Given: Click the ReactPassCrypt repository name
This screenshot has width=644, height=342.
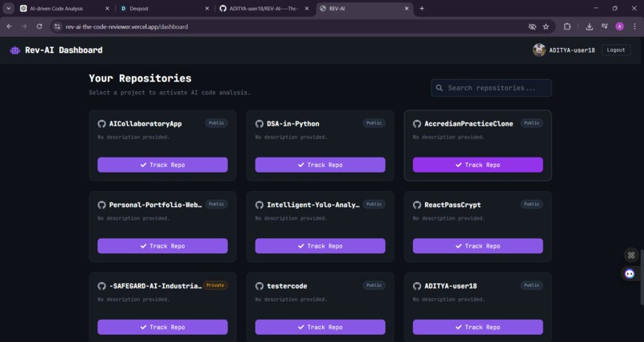Looking at the screenshot, I should coord(452,205).
